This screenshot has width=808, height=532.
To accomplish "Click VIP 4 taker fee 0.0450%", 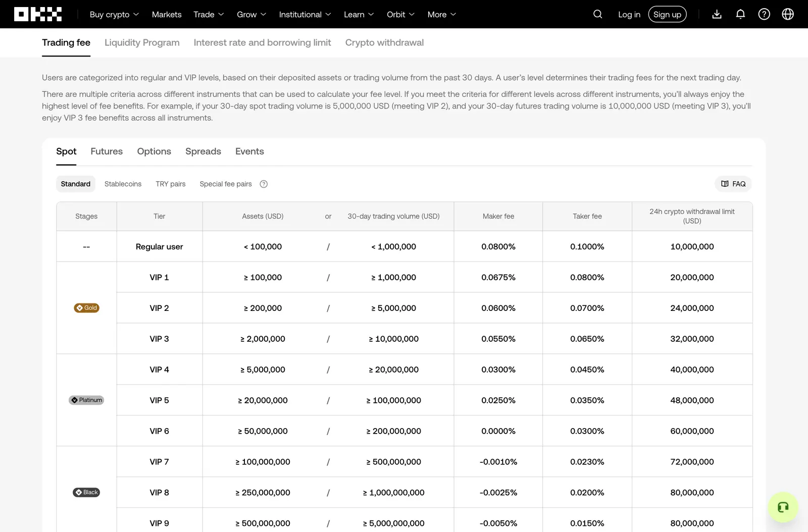I will click(x=587, y=370).
